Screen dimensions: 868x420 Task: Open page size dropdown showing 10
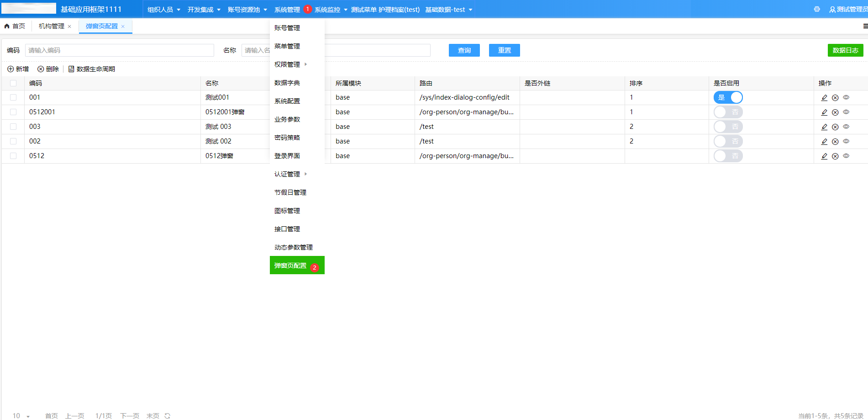[x=21, y=415]
